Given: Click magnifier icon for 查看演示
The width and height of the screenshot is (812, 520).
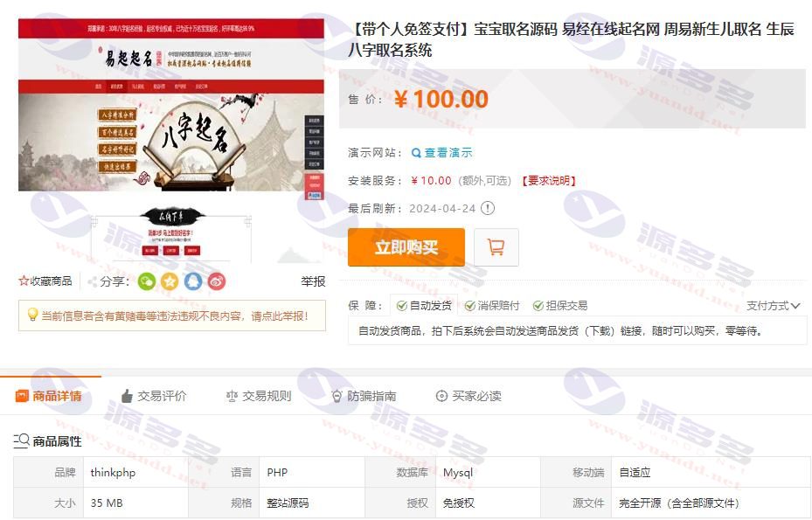Looking at the screenshot, I should point(416,153).
